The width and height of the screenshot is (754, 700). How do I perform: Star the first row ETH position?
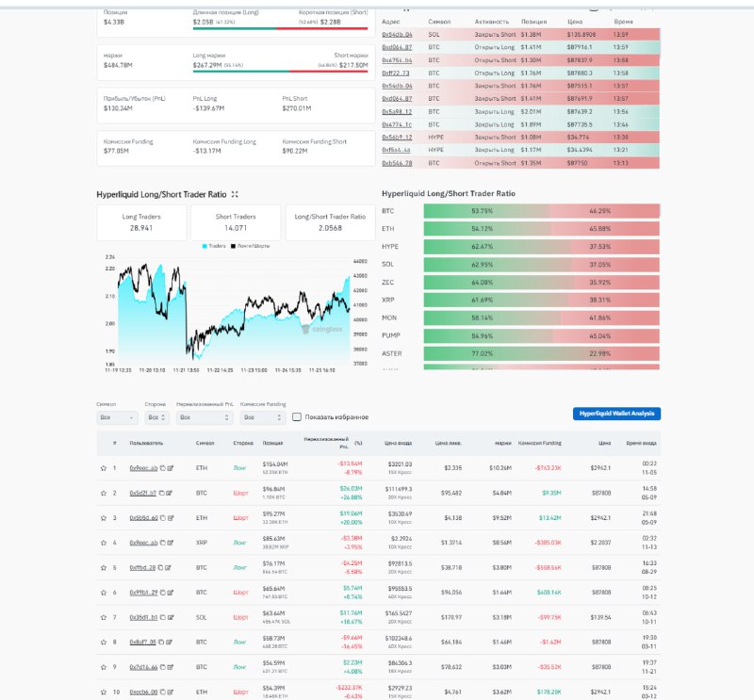[104, 467]
